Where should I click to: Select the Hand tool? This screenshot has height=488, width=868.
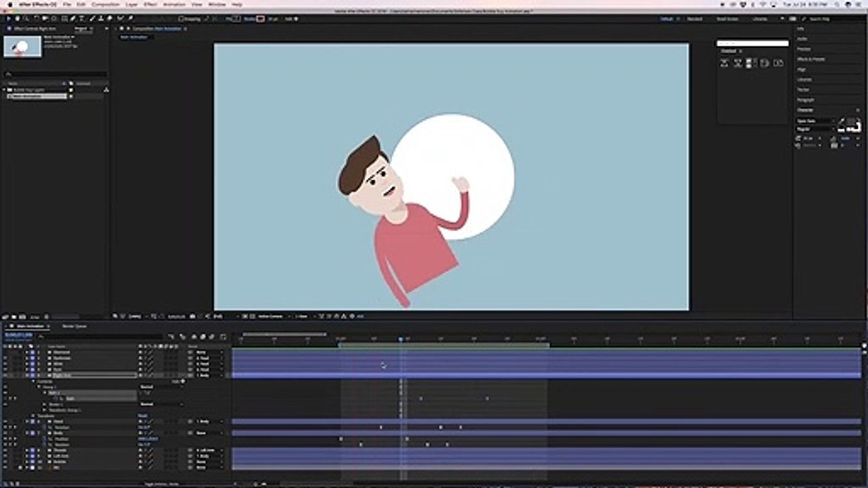[x=18, y=19]
